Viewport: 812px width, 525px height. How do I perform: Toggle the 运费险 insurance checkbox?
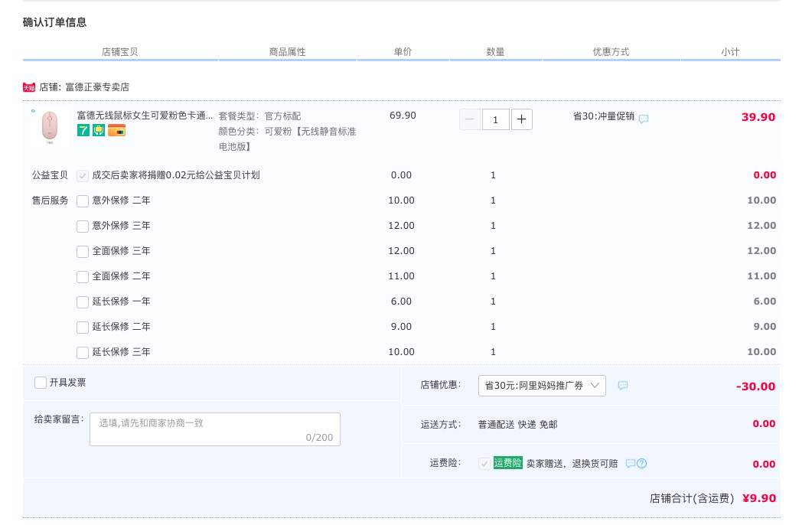point(484,463)
